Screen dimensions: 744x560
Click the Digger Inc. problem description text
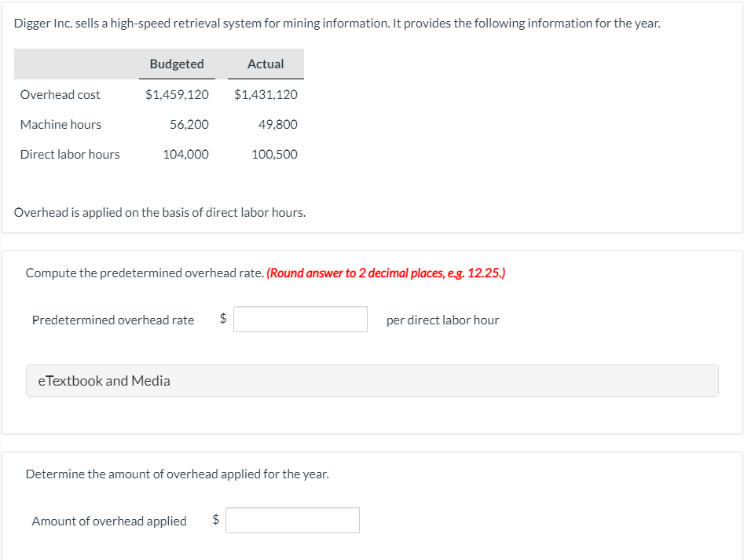[x=337, y=24]
